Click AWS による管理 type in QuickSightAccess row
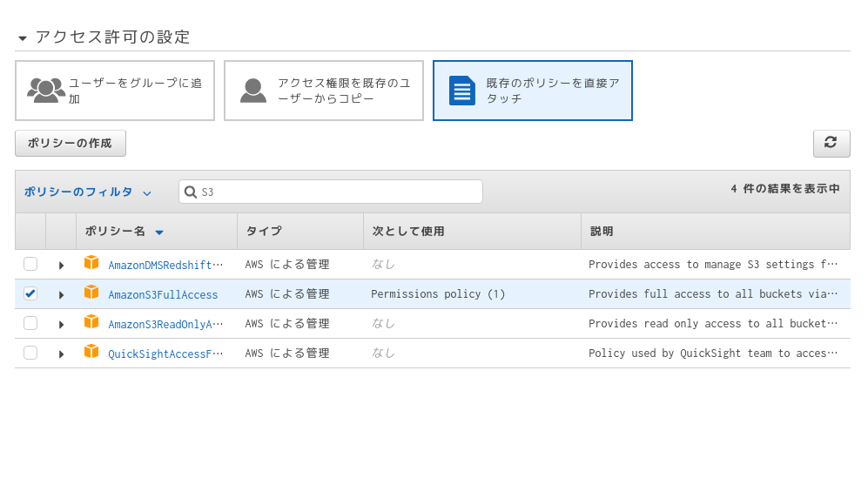 point(287,354)
